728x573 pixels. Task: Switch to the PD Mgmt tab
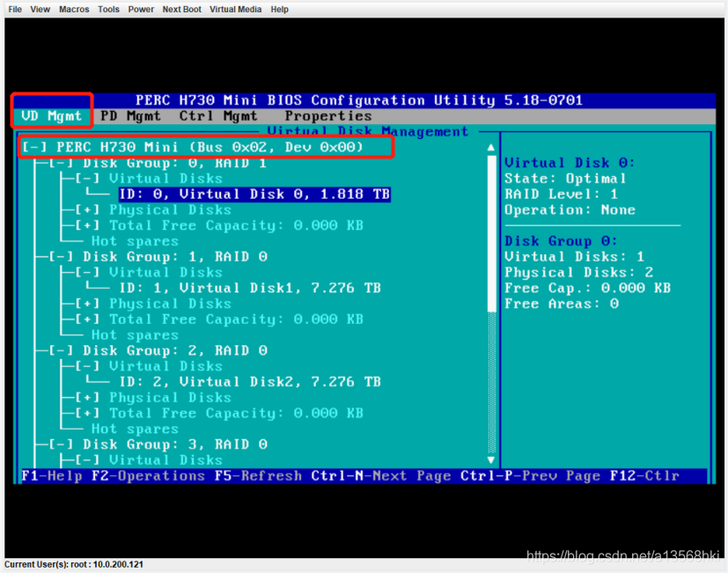pyautogui.click(x=130, y=115)
